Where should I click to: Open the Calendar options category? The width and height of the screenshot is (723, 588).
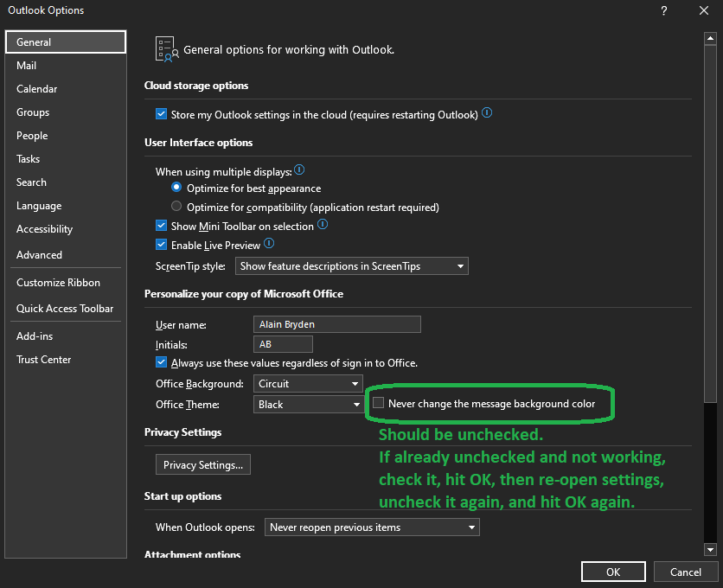(66, 88)
